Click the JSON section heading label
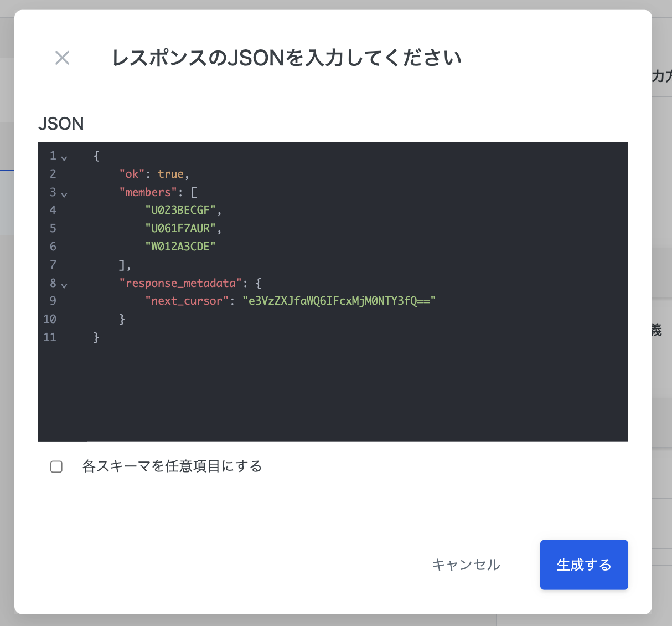672x626 pixels. point(61,124)
